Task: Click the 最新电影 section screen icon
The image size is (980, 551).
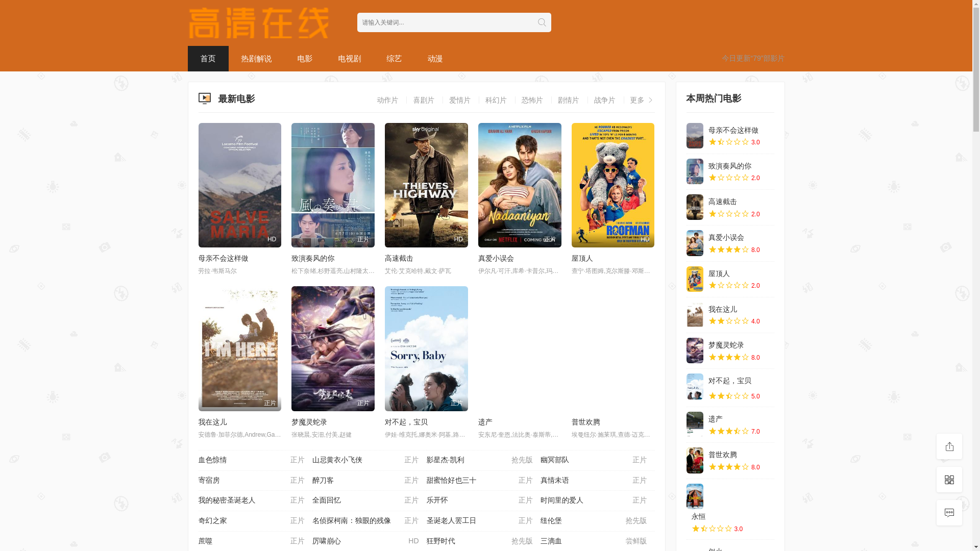Action: click(204, 98)
